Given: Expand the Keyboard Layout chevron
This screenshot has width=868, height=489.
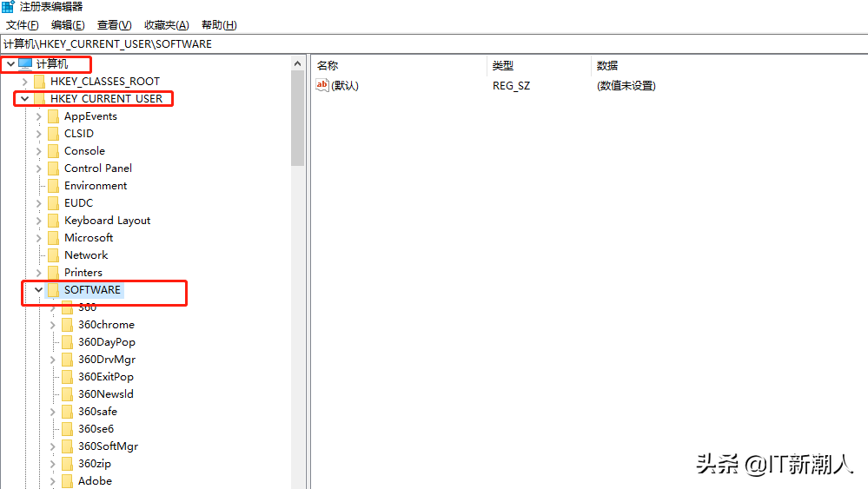Looking at the screenshot, I should pos(39,221).
